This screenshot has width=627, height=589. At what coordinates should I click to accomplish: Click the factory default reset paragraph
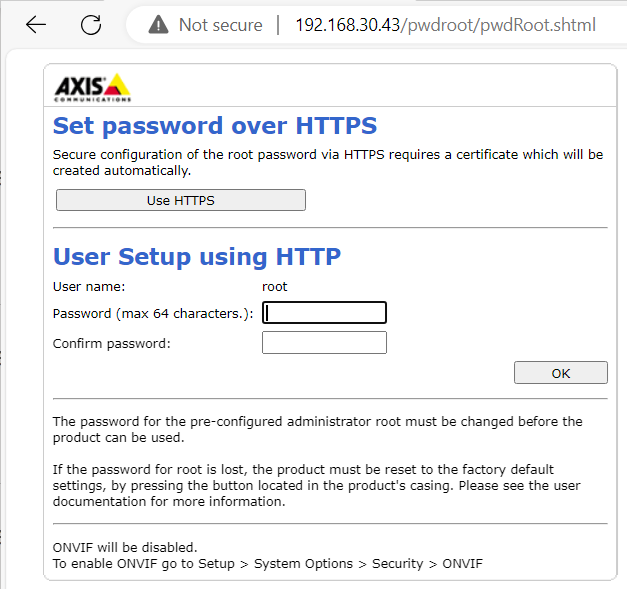[317, 485]
